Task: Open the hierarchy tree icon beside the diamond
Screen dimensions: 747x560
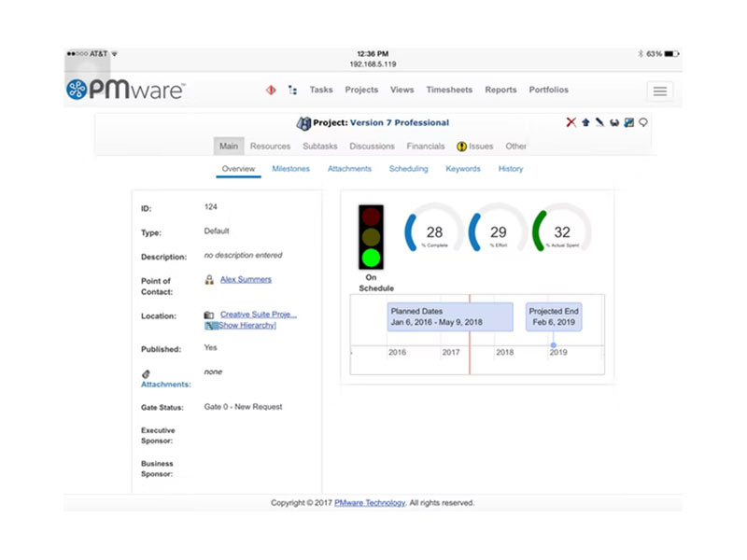Action: pos(292,90)
